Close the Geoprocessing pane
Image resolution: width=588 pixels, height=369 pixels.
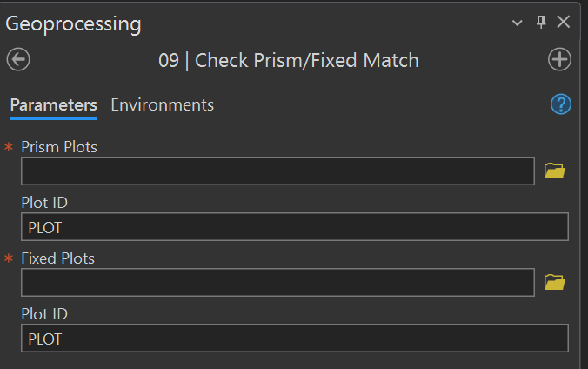[563, 23]
